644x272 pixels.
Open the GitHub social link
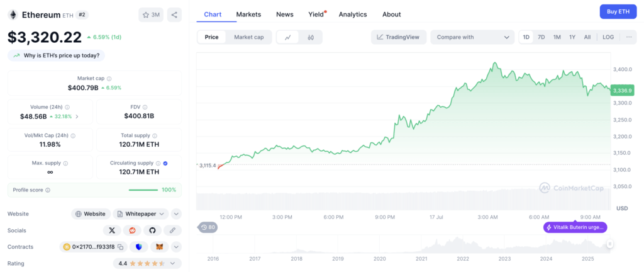[x=152, y=230]
